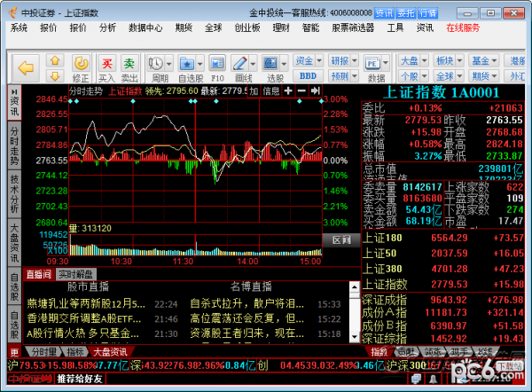Select the 指标 bottom tab
The width and height of the screenshot is (532, 392).
[x=75, y=352]
